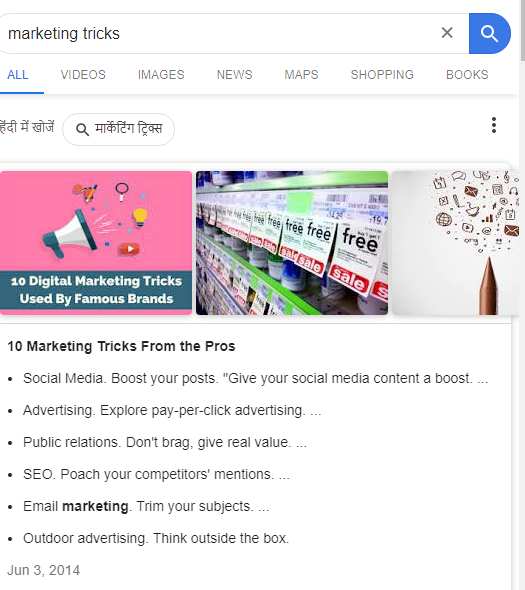Open the News tab
This screenshot has height=590, width=525.
[234, 75]
